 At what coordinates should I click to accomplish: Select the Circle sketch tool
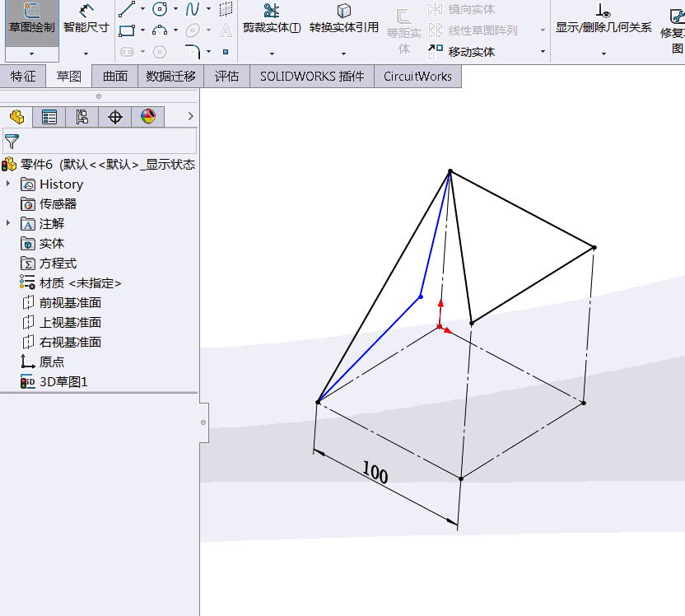tap(160, 9)
